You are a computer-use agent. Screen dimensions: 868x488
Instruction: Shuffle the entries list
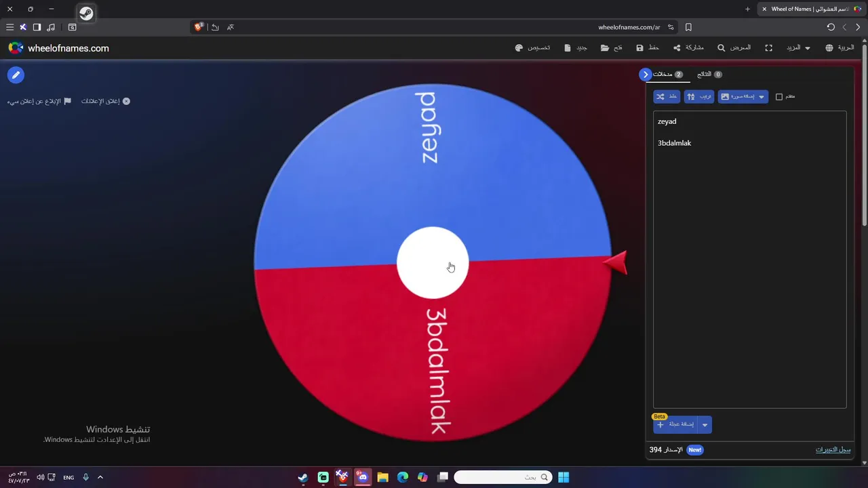[x=667, y=97]
